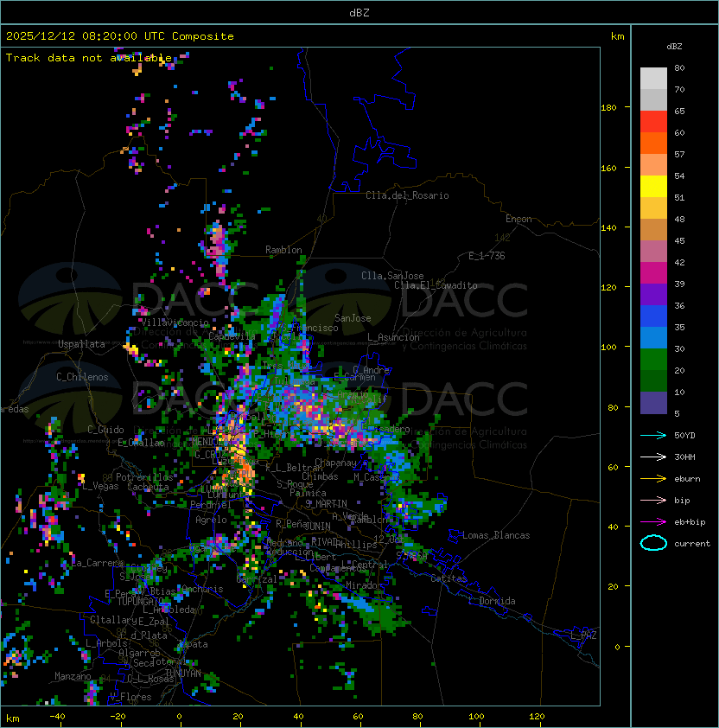This screenshot has height=728, width=719.
Task: Click the 120 km horizontal axis tick
Action: pyautogui.click(x=537, y=717)
